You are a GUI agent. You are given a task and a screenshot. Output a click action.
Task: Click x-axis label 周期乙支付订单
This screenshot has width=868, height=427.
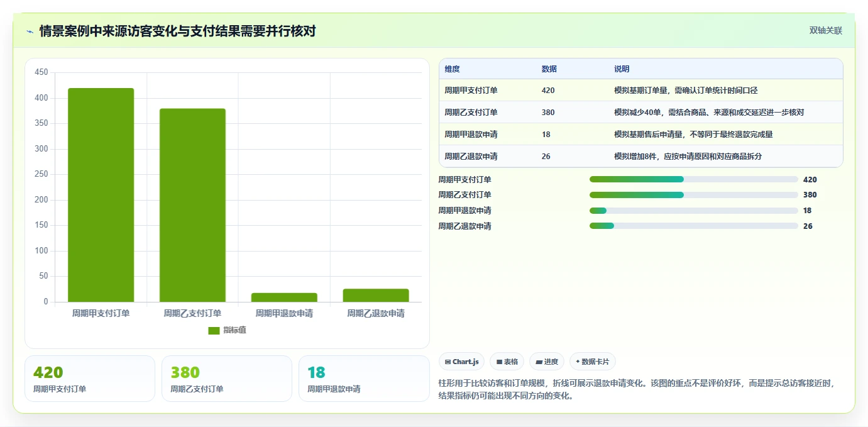click(192, 313)
